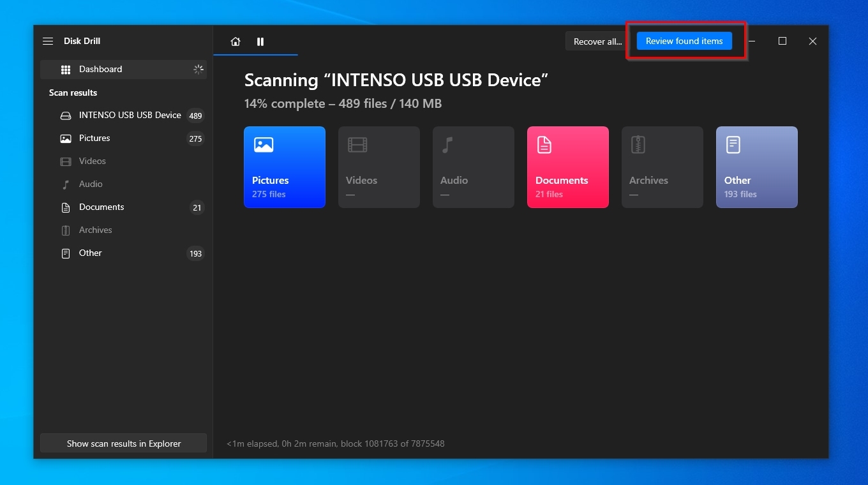Open the Other 193 files card
This screenshot has height=485, width=868.
point(757,167)
